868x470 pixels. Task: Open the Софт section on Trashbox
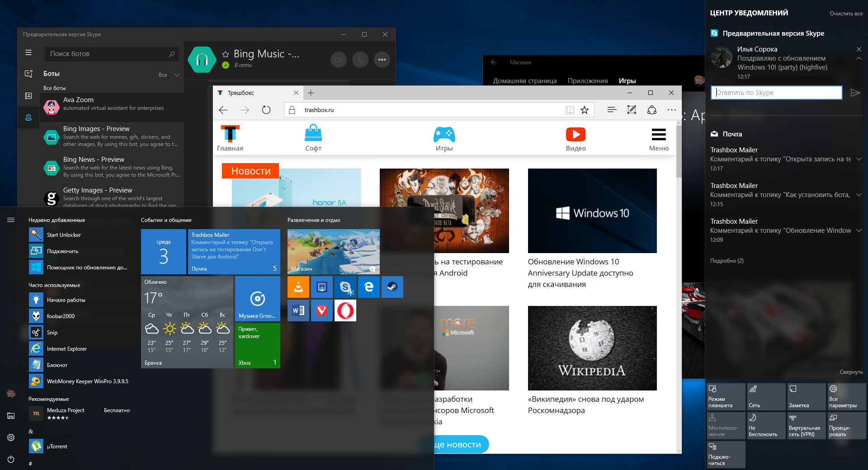[313, 138]
